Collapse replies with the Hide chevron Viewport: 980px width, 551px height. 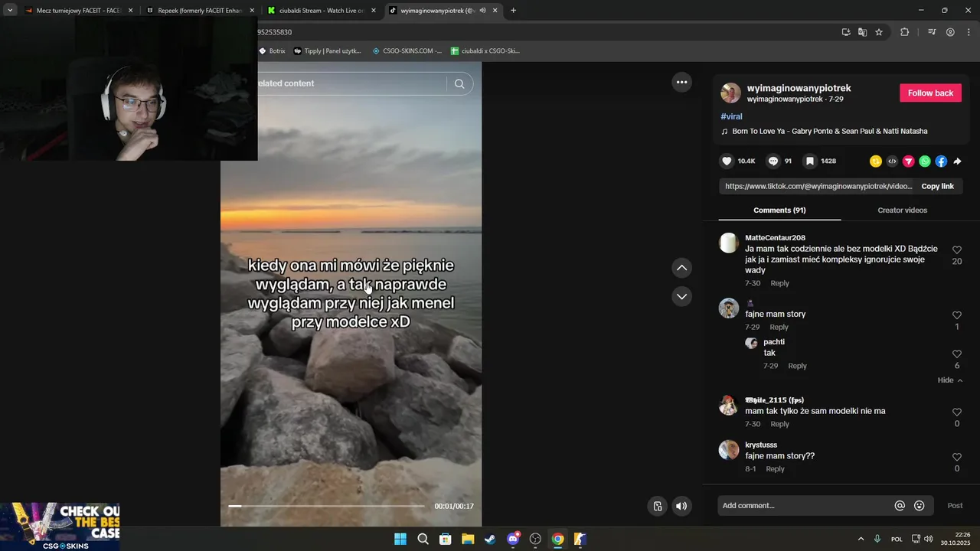point(950,380)
